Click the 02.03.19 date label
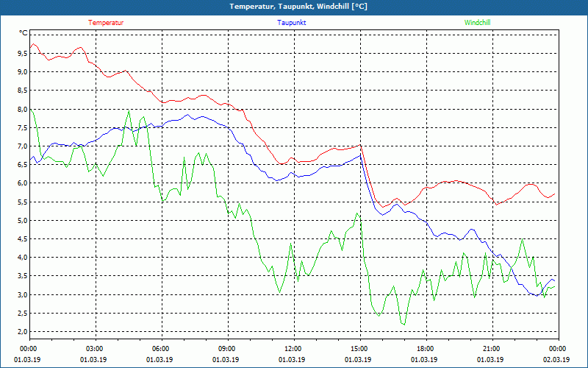This screenshot has height=368, width=588. [x=556, y=360]
